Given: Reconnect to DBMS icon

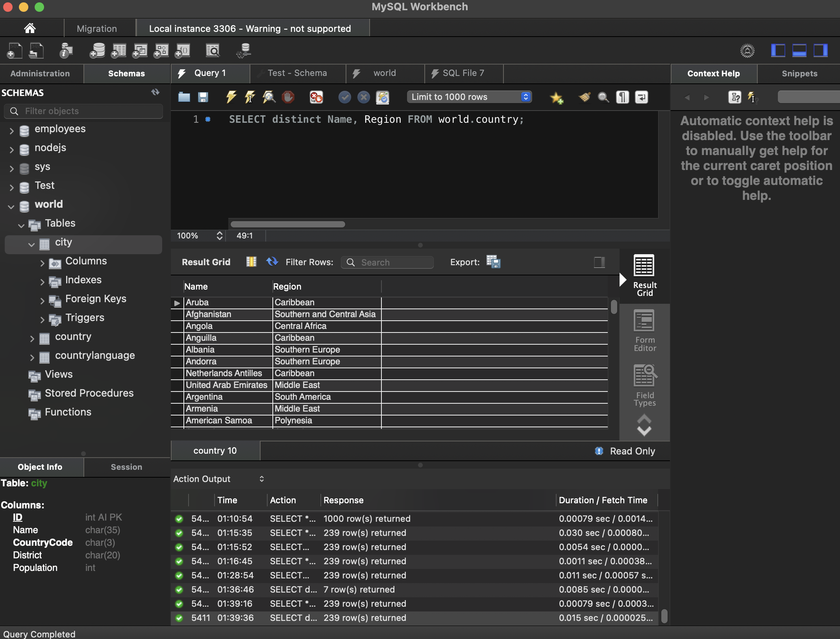Looking at the screenshot, I should tap(244, 51).
